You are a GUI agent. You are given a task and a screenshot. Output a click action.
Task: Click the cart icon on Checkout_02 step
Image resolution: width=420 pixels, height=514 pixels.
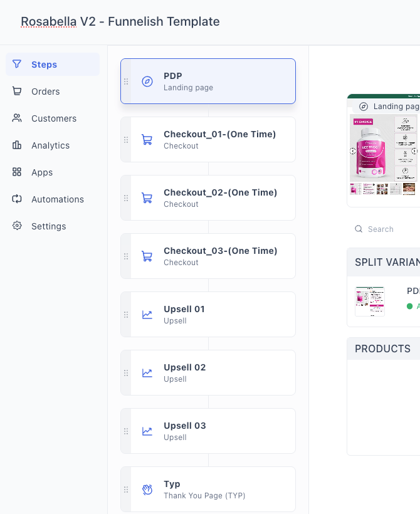click(147, 198)
